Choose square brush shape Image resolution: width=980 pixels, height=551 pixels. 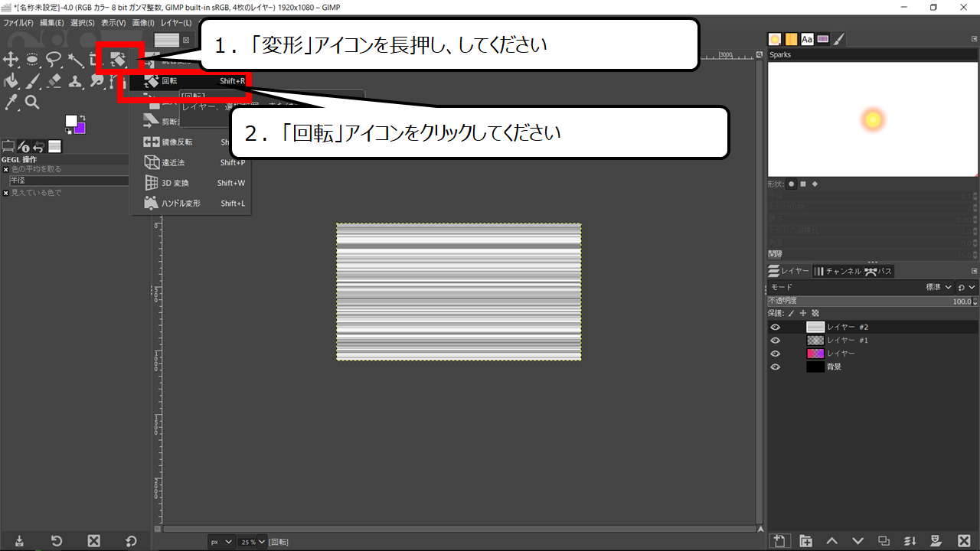pos(803,184)
